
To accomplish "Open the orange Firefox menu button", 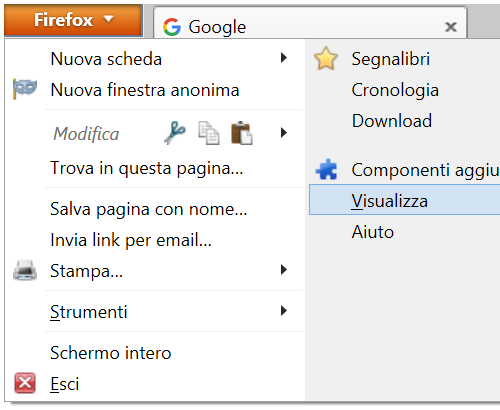I will pos(73,20).
